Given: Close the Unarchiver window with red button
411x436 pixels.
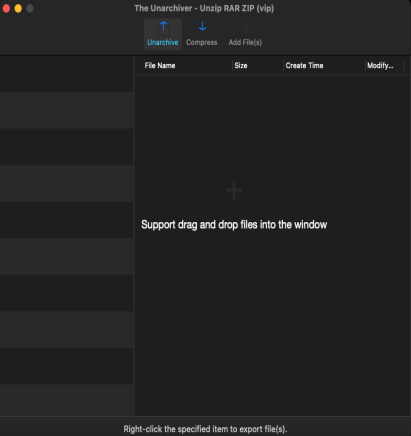Looking at the screenshot, I should (6, 8).
